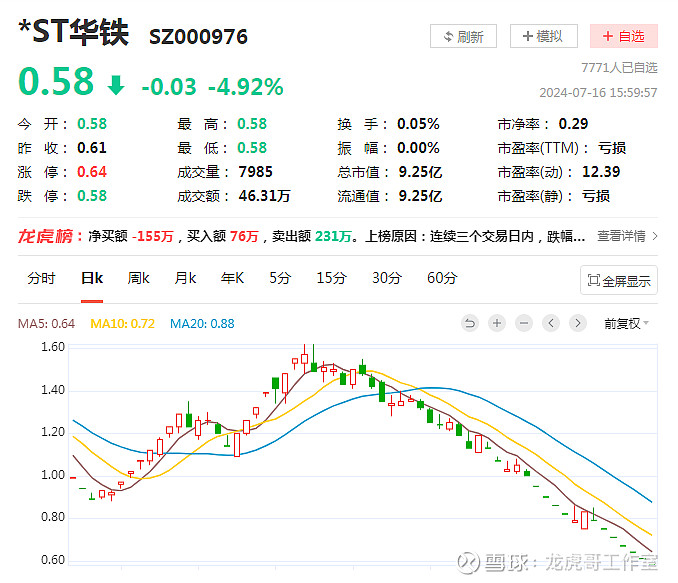Click the chart reset undo icon
Image resolution: width=678 pixels, height=583 pixels.
(x=470, y=323)
